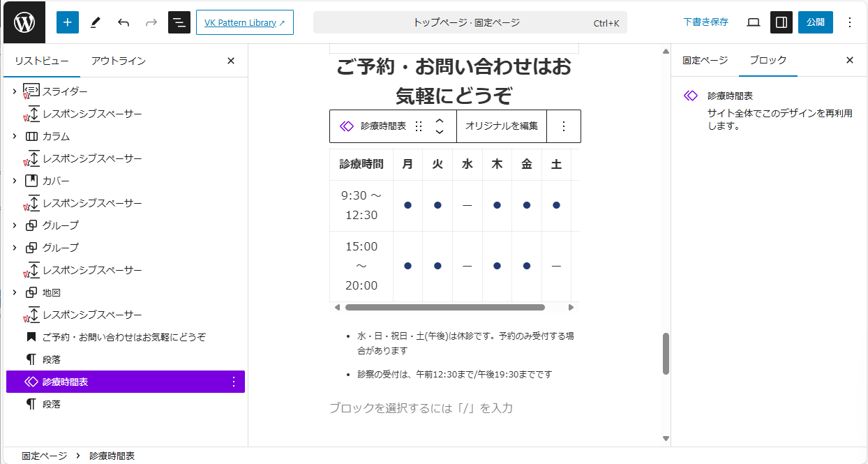The height and width of the screenshot is (464, 868).
Task: Expand the カラム block in list
Action: click(14, 136)
